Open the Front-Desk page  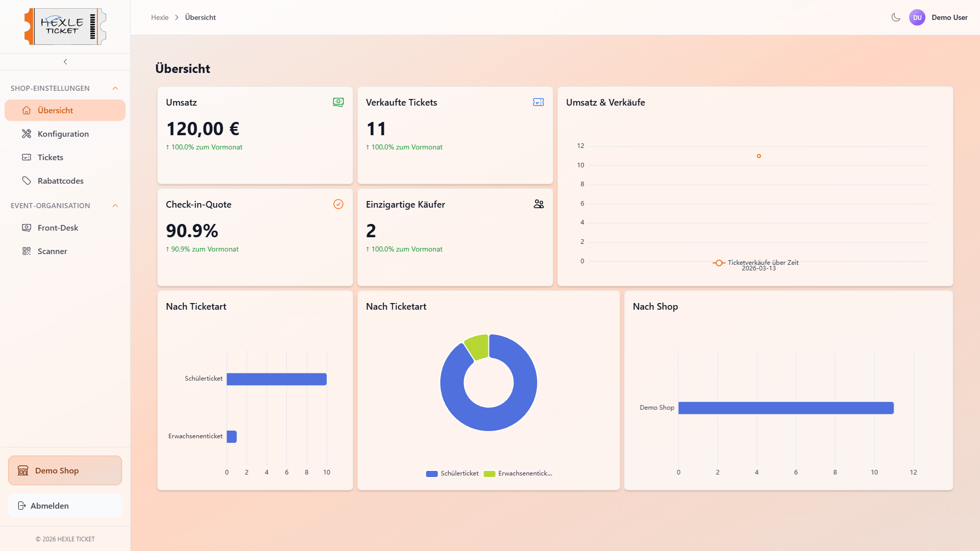tap(58, 228)
